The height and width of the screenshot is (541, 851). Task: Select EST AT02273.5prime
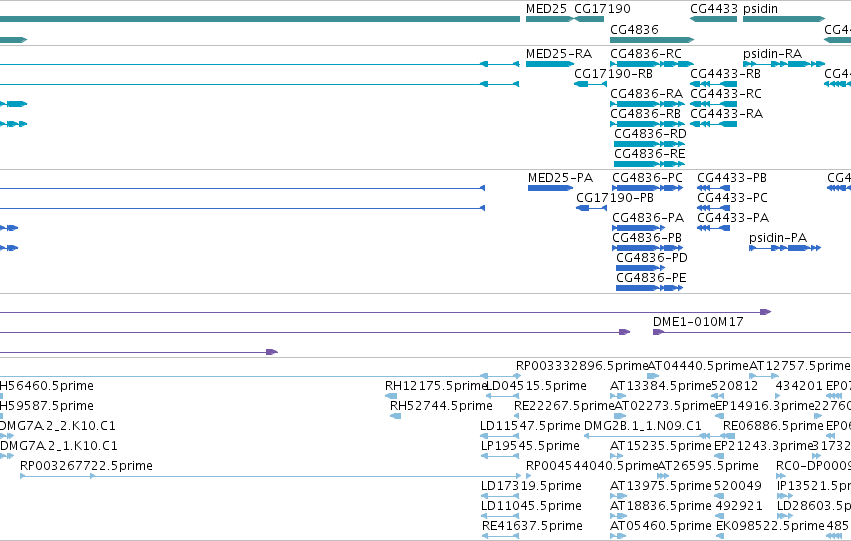(x=664, y=406)
